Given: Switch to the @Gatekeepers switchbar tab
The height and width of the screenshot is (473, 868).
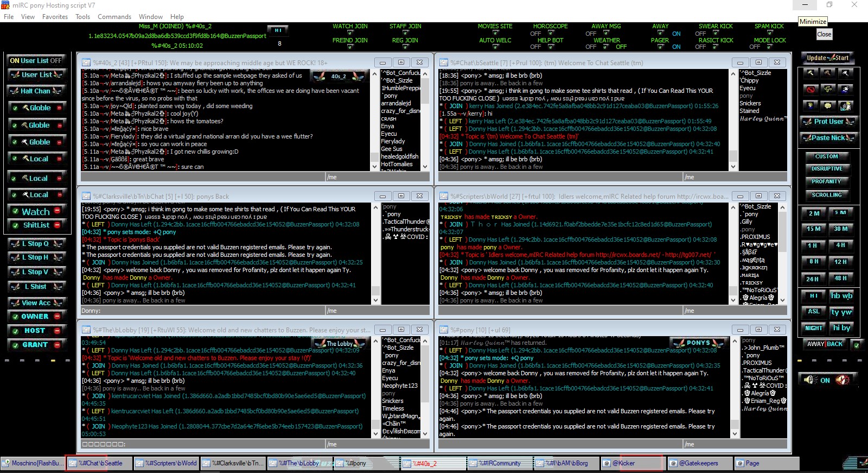Looking at the screenshot, I should (700, 463).
